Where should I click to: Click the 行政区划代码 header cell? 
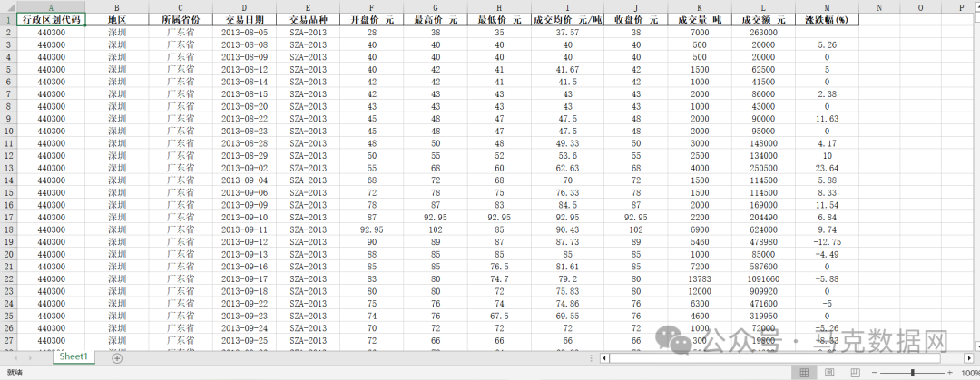coord(51,20)
